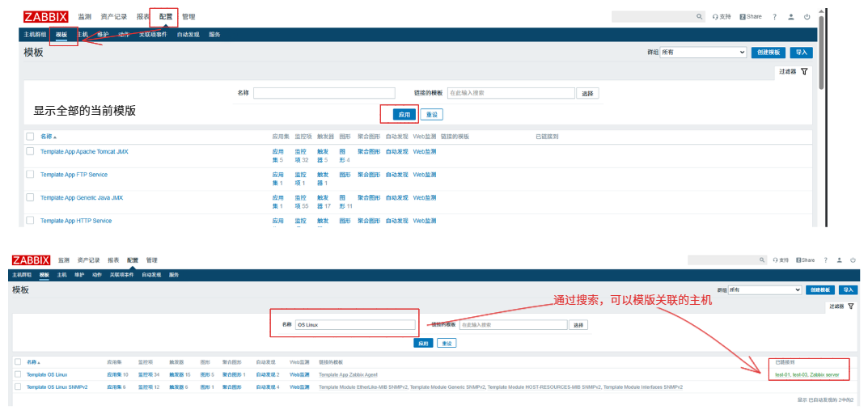The height and width of the screenshot is (414, 868).
Task: Tick the Template App Generic Java JMX checkbox
Action: click(x=30, y=197)
